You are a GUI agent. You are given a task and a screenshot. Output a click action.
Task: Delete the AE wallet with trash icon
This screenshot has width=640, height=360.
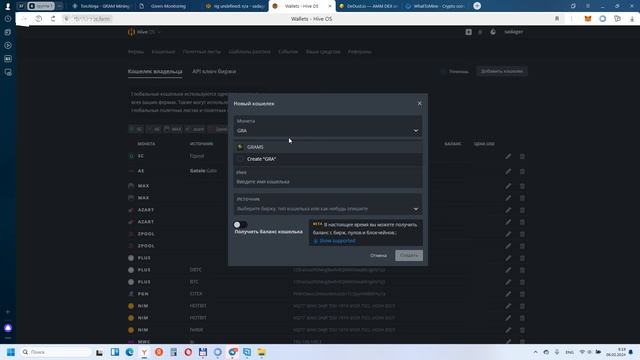pos(522,171)
